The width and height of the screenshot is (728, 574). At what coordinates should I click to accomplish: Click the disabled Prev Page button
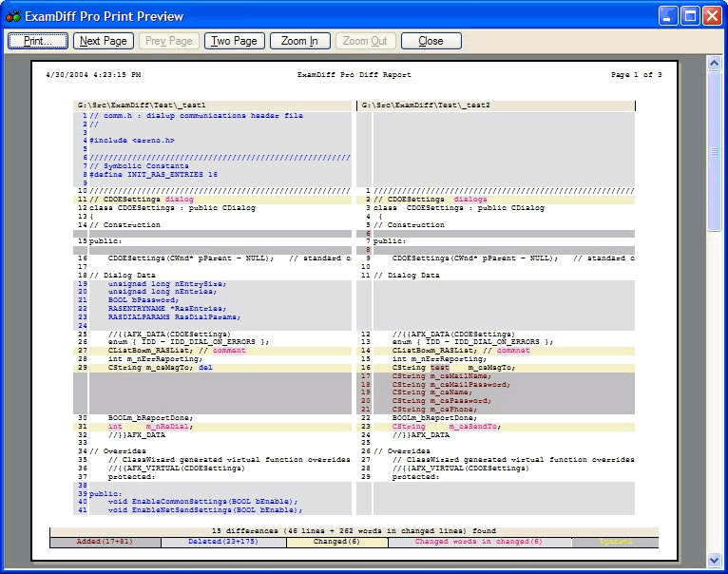(168, 41)
